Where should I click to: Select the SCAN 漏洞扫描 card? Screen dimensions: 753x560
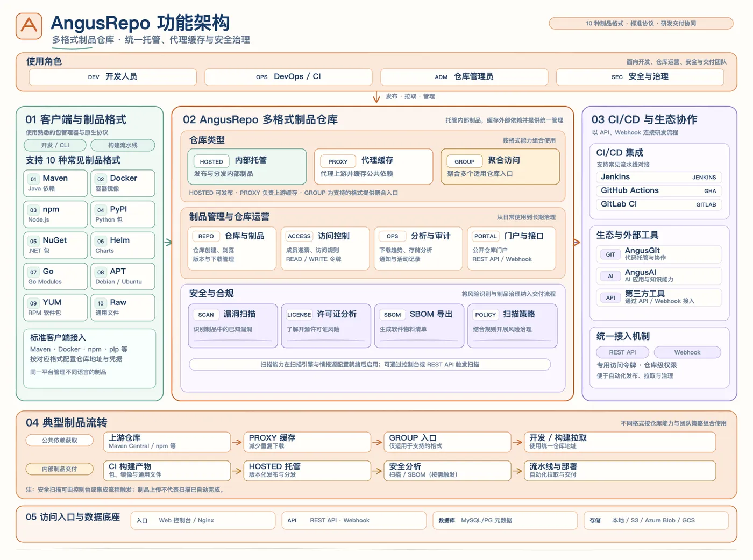coord(233,325)
